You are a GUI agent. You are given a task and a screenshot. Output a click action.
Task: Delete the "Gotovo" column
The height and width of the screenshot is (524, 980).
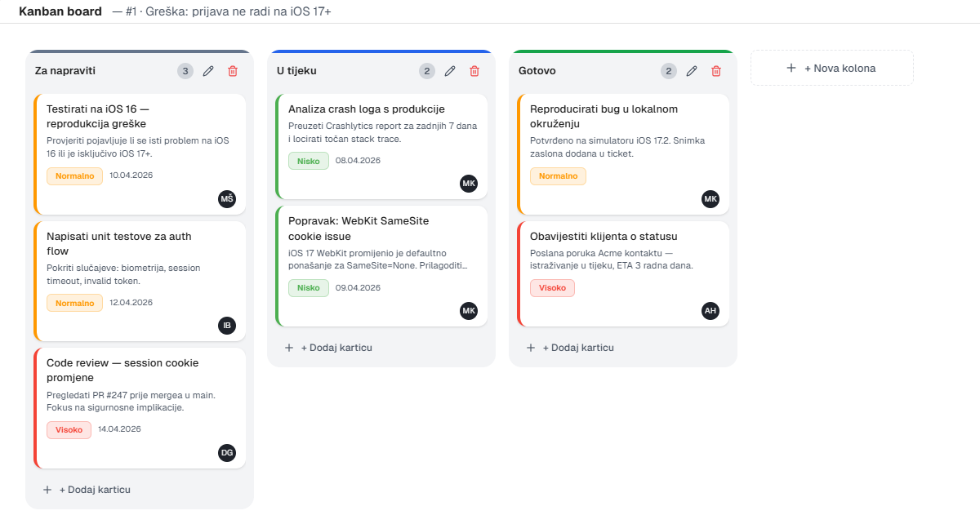pos(716,71)
